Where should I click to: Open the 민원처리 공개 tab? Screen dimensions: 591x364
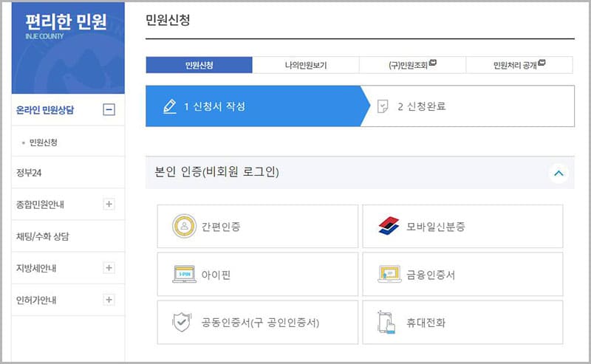(519, 65)
